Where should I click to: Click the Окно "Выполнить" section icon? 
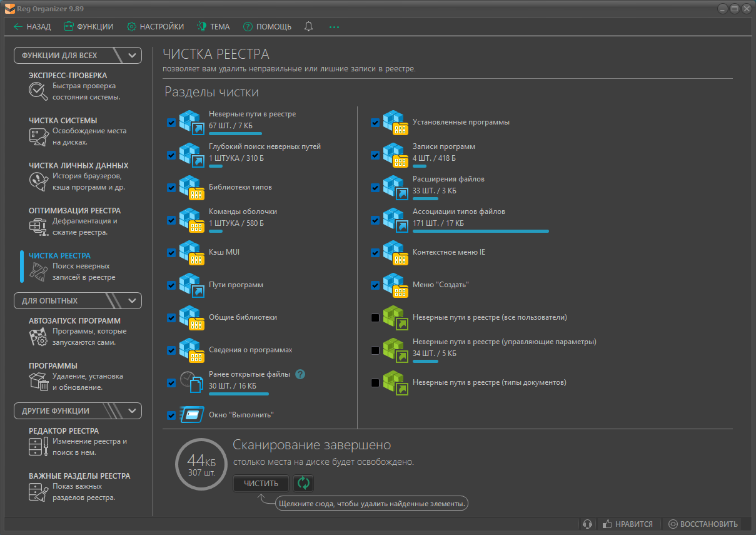point(192,415)
